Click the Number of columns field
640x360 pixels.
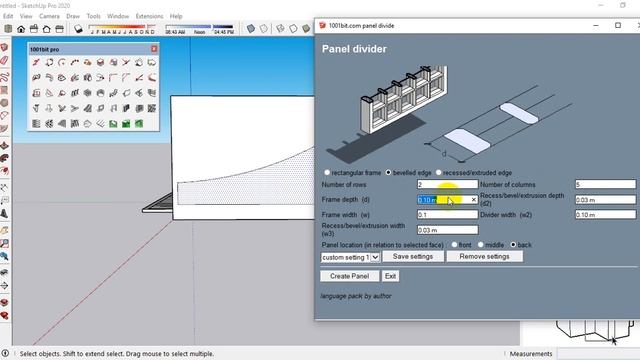605,184
